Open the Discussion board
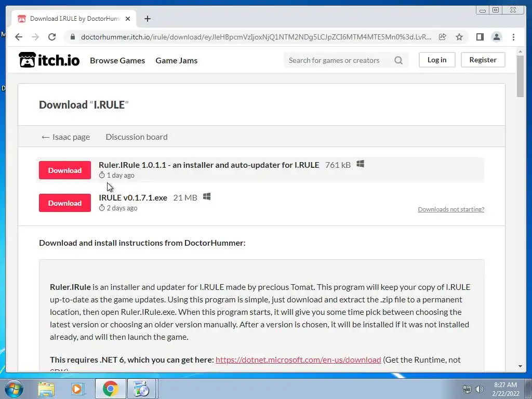This screenshot has height=399, width=532. click(137, 137)
